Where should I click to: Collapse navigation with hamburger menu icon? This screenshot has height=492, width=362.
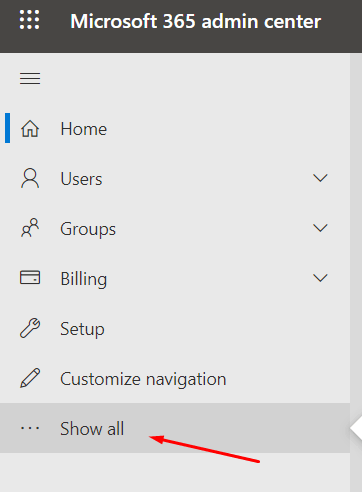coord(30,78)
